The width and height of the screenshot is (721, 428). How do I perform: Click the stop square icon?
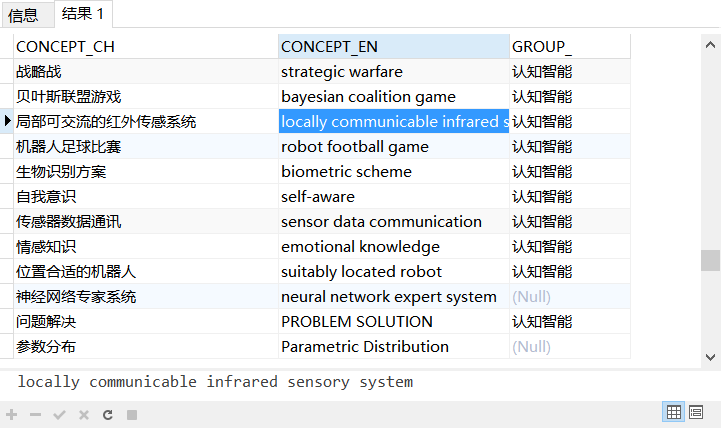click(131, 414)
